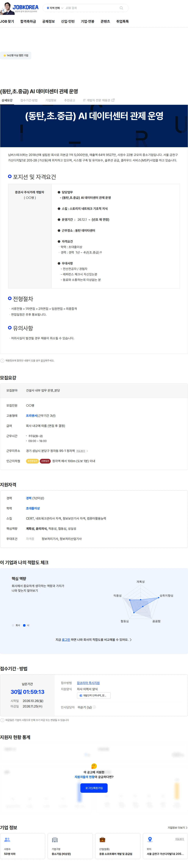Click the 잡코리아 즉시지원 link

[x=88, y=683]
